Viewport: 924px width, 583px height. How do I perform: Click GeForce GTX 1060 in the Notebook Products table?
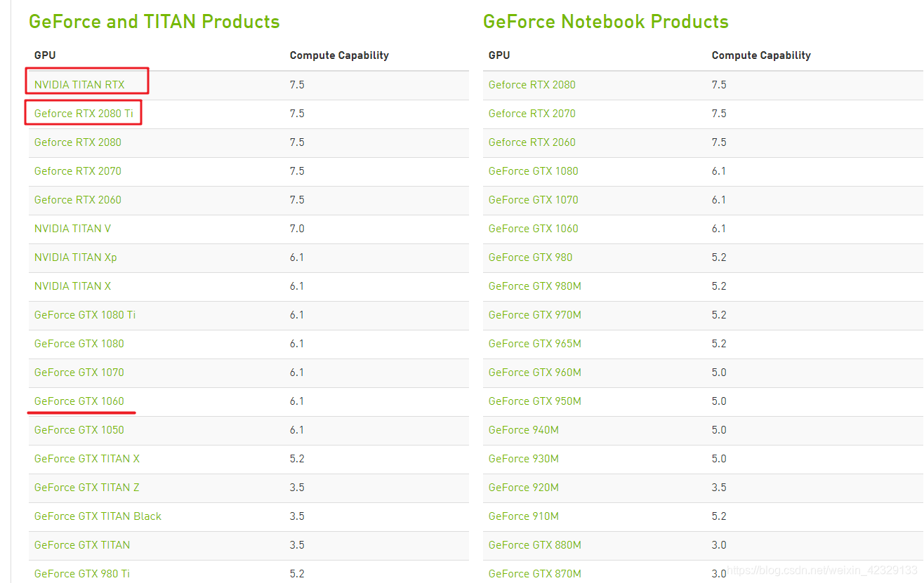pos(534,229)
